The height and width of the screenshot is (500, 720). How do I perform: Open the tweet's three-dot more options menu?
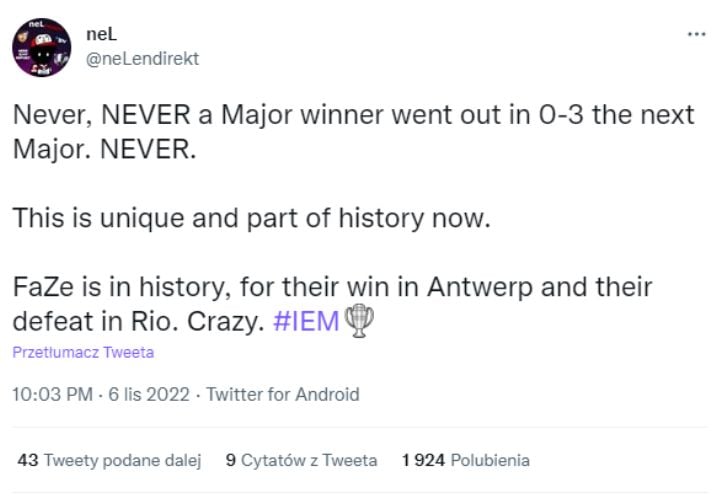coord(695,34)
